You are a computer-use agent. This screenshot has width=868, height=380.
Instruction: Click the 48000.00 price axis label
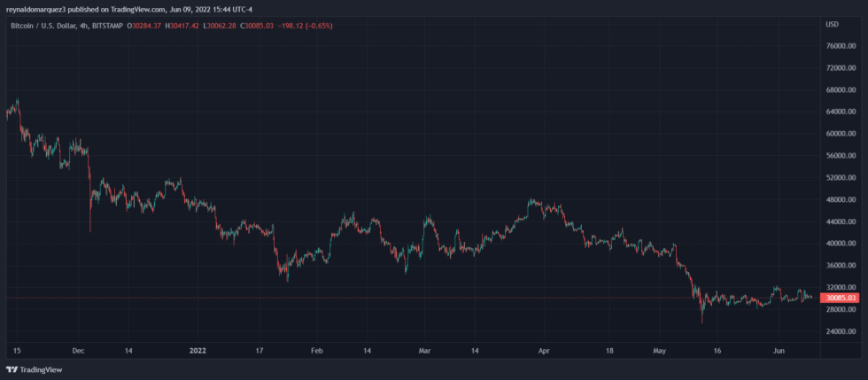click(840, 199)
